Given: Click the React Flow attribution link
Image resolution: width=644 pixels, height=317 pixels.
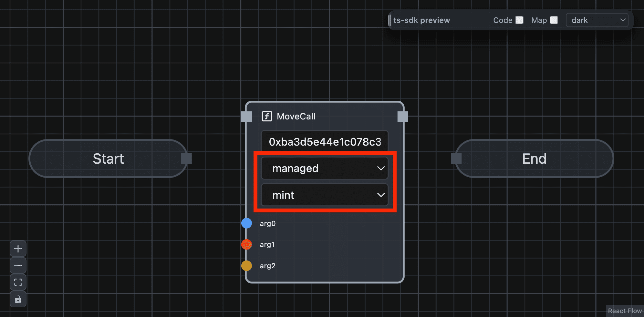Looking at the screenshot, I should coord(625,311).
